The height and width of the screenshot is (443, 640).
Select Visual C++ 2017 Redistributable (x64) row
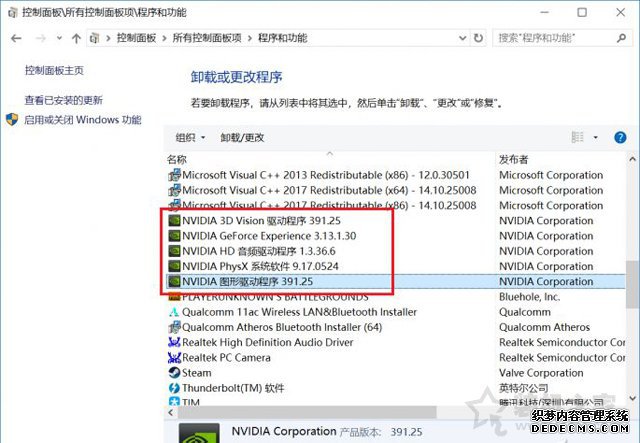click(329, 190)
